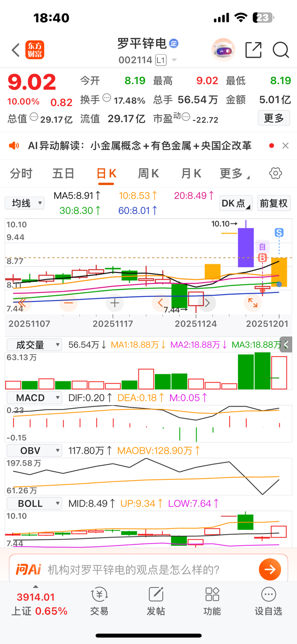Tap the back arrow icon
Viewport: 297px width, 644px height.
(16, 50)
